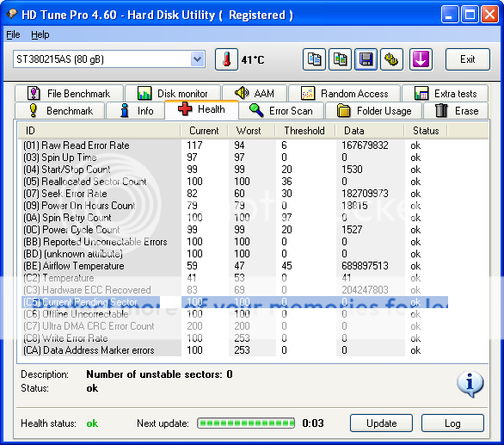This screenshot has height=445, width=504.
Task: Click the data value 18815
Action: [x=354, y=206]
